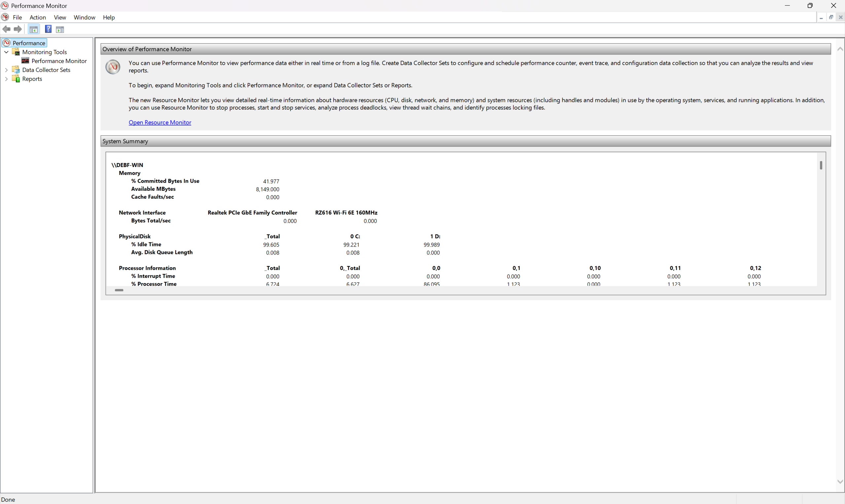Select the Performance Monitor graph tree item
845x504 pixels.
(x=59, y=61)
